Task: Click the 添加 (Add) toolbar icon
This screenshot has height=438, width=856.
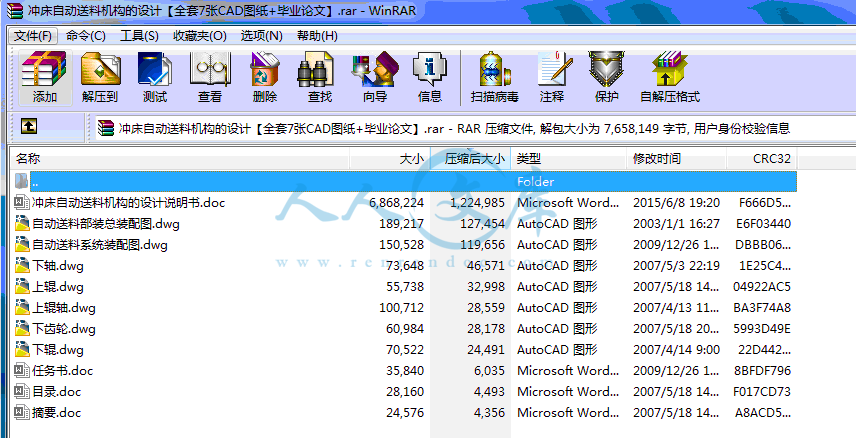Action: coord(44,70)
